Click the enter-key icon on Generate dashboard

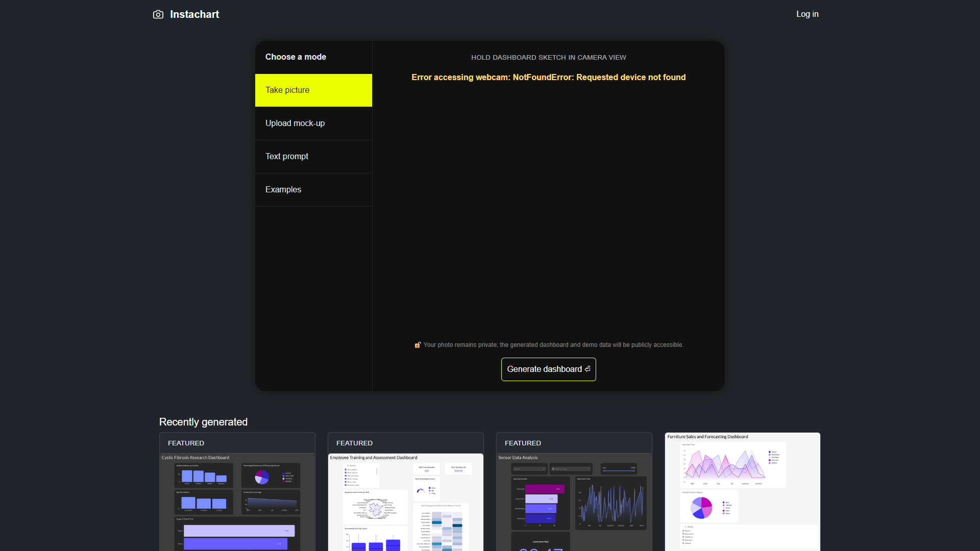[x=587, y=369]
